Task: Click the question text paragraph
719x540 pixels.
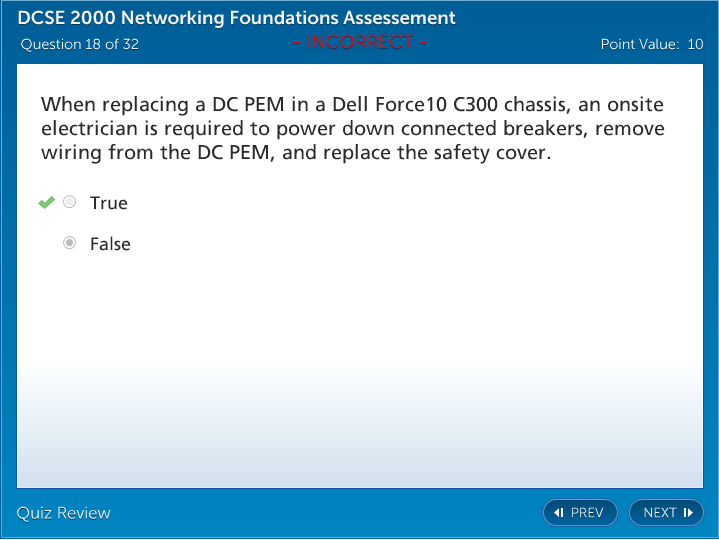Action: coord(352,130)
